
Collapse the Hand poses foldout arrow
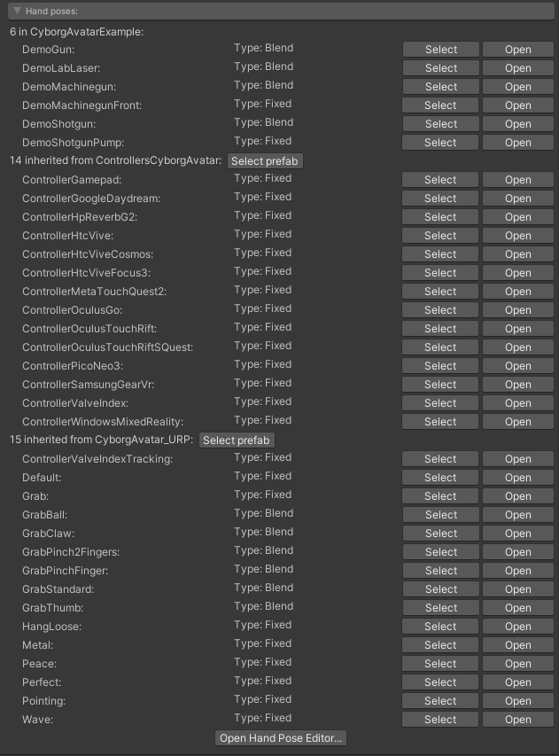pos(17,11)
